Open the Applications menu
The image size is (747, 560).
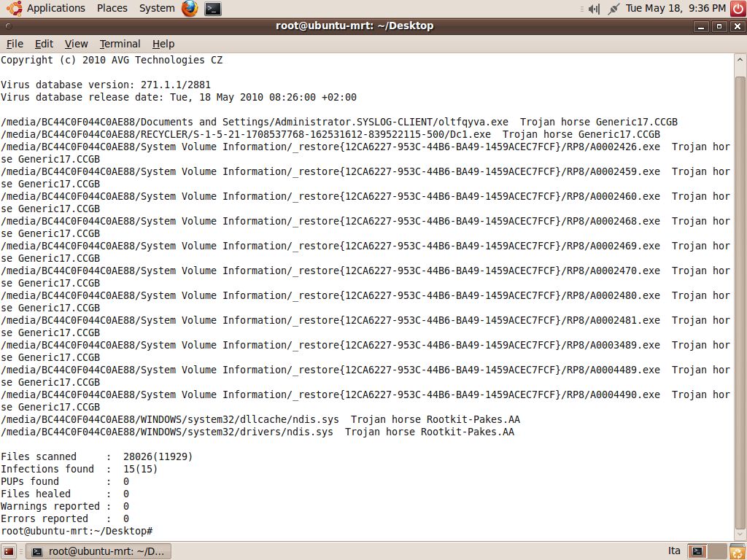click(55, 8)
